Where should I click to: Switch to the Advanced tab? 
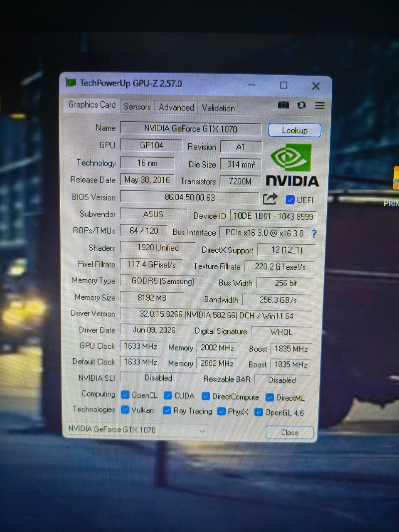point(176,108)
